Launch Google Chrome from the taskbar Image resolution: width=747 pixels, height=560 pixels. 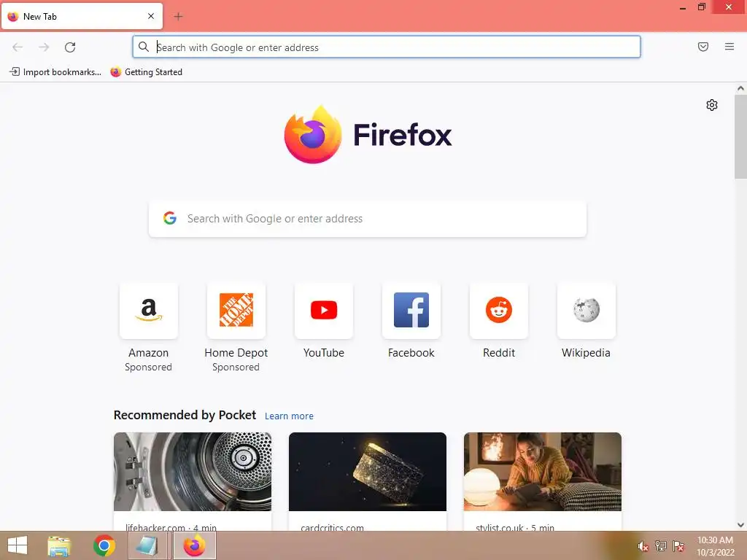pyautogui.click(x=104, y=545)
